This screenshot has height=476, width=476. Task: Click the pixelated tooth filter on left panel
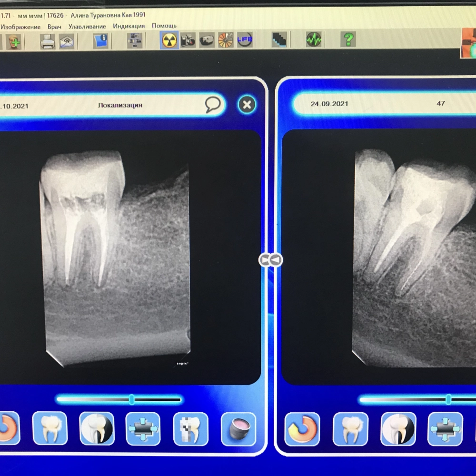pos(190,428)
